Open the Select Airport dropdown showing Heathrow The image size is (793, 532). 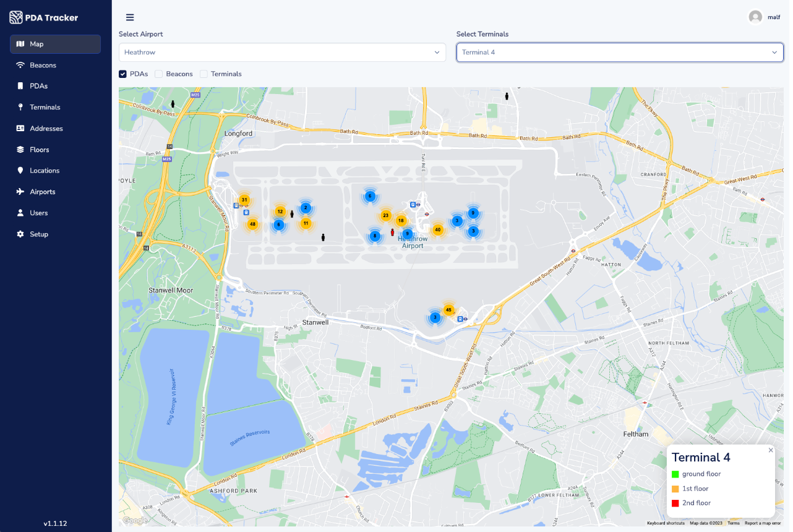(282, 53)
